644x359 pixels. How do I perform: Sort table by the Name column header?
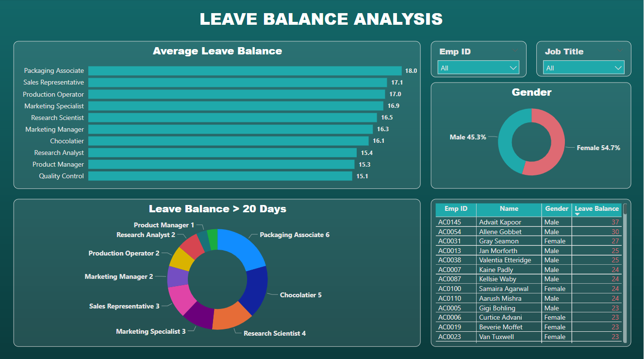pos(509,209)
